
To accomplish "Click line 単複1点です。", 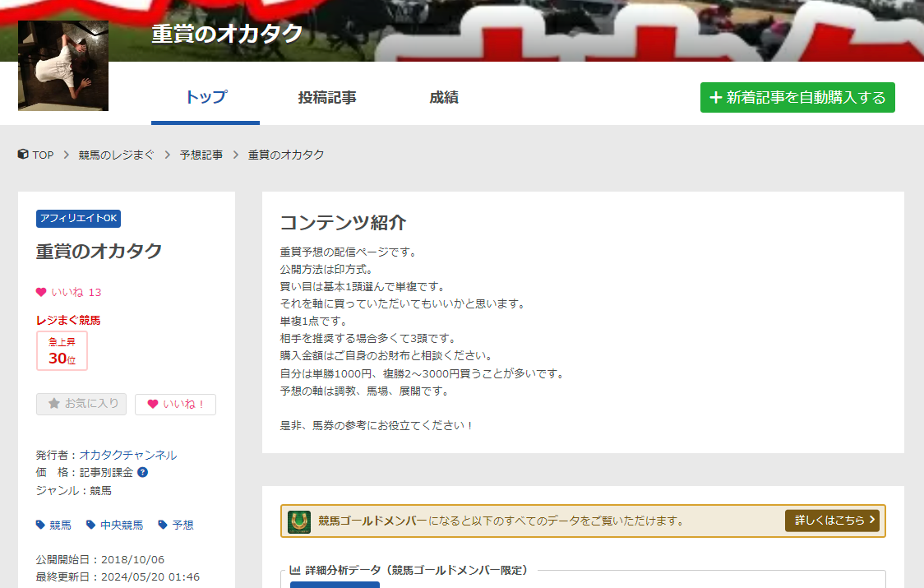I will 315,322.
